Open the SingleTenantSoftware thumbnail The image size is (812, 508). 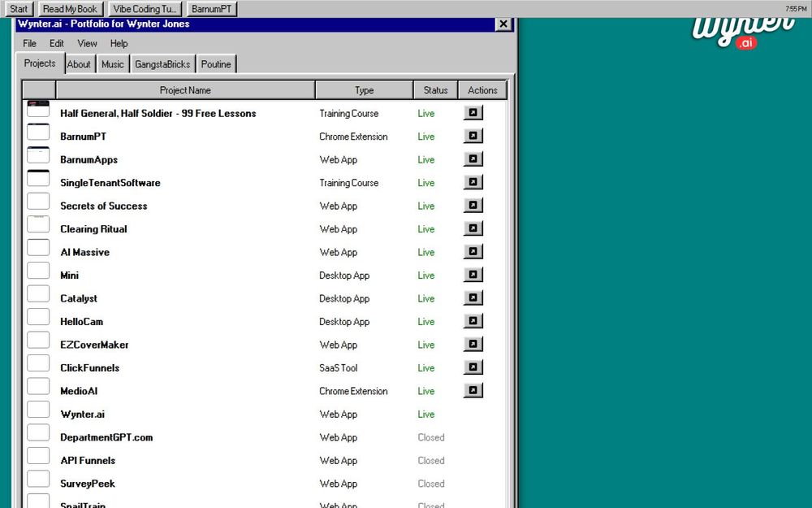pos(38,178)
